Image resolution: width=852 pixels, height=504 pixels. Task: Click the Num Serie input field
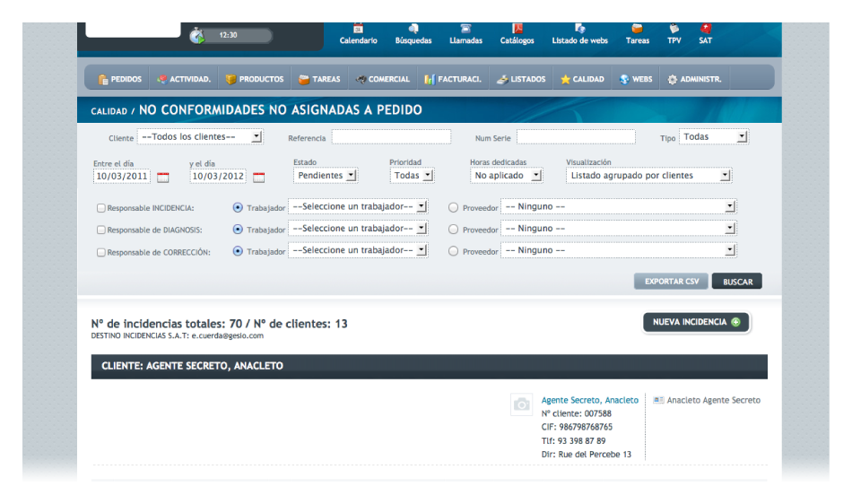point(576,137)
